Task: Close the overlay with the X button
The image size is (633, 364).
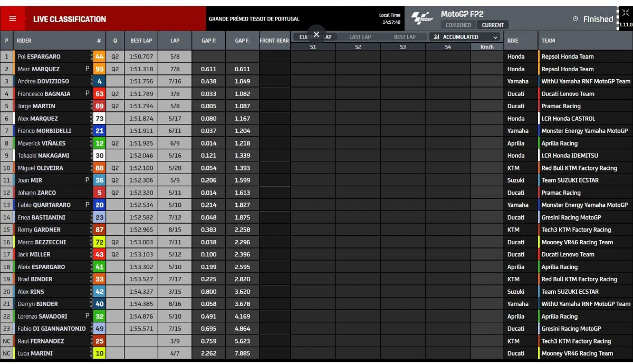Action: 316,34
